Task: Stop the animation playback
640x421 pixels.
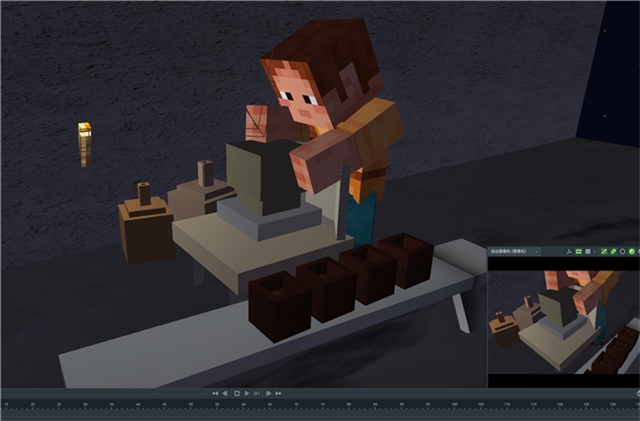Action: [236, 393]
